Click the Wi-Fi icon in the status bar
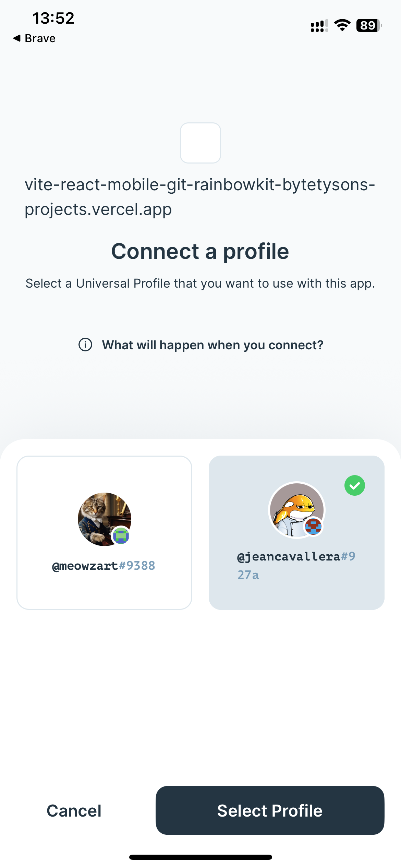 [x=341, y=24]
